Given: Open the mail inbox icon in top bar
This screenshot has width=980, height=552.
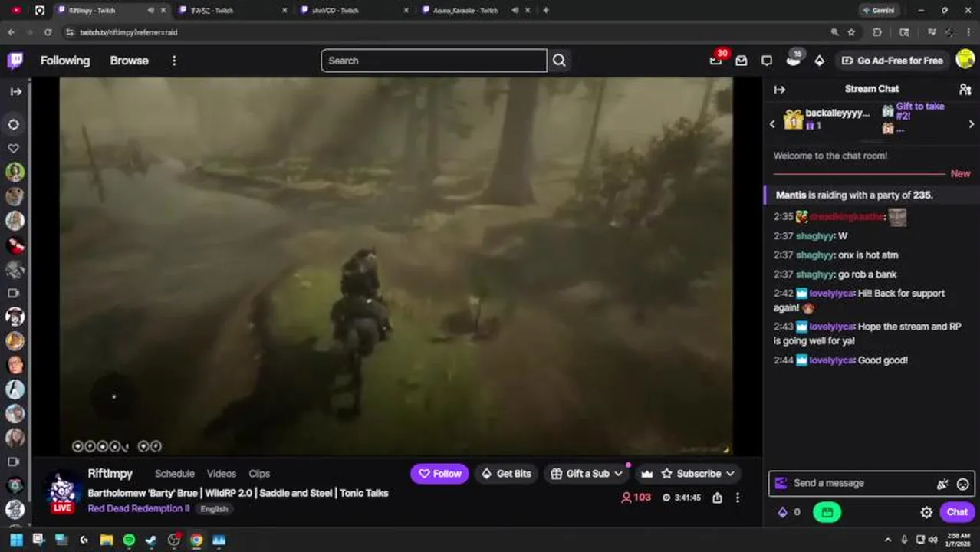Looking at the screenshot, I should (x=742, y=61).
